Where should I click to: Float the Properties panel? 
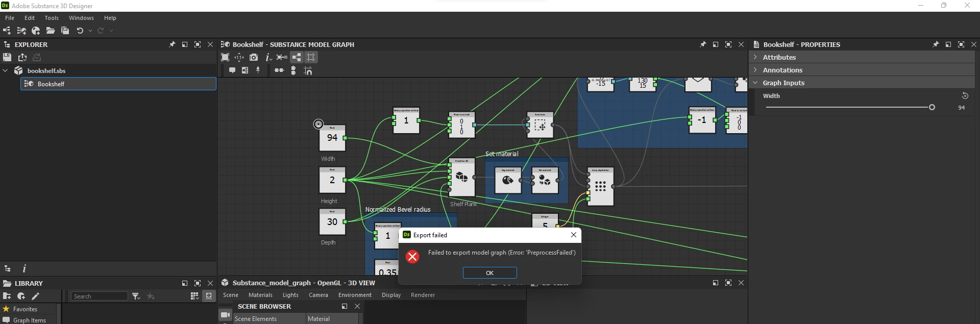948,44
